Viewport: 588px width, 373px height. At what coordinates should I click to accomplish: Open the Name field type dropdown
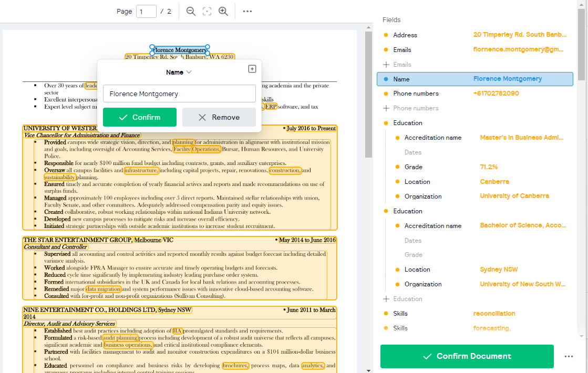point(179,72)
